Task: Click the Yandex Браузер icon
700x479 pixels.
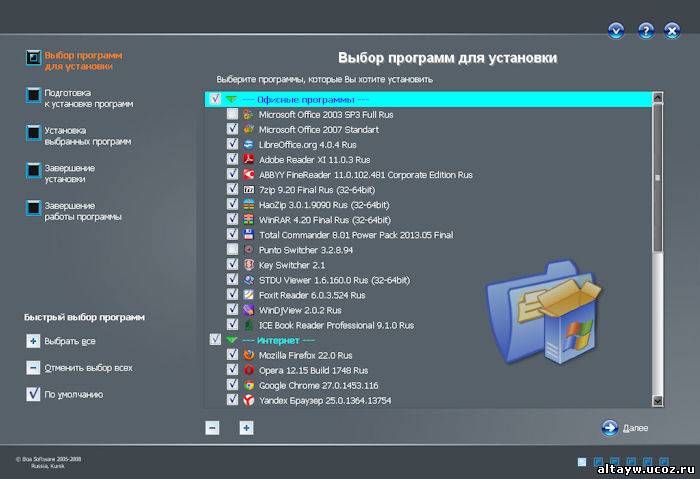Action: tap(248, 400)
